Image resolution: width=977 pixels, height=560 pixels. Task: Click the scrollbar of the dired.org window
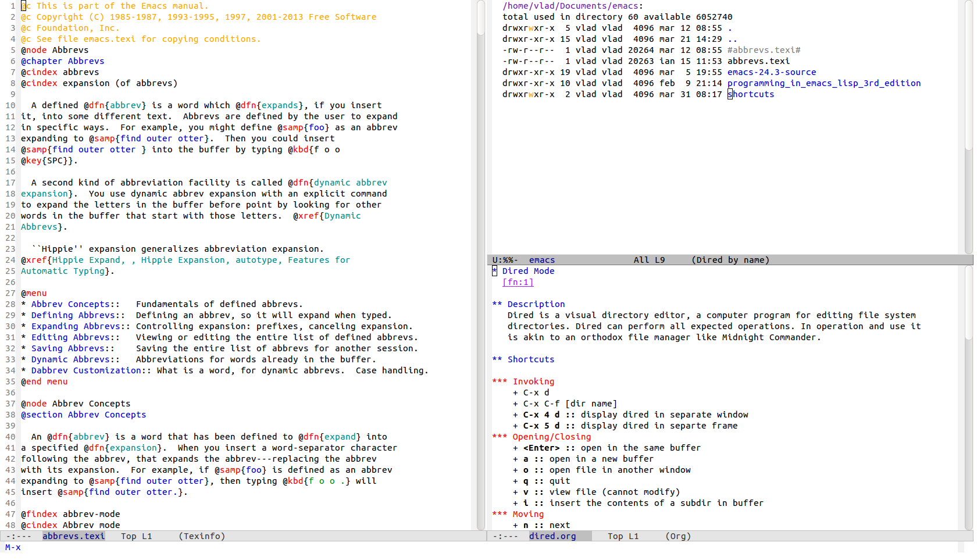tap(969, 398)
